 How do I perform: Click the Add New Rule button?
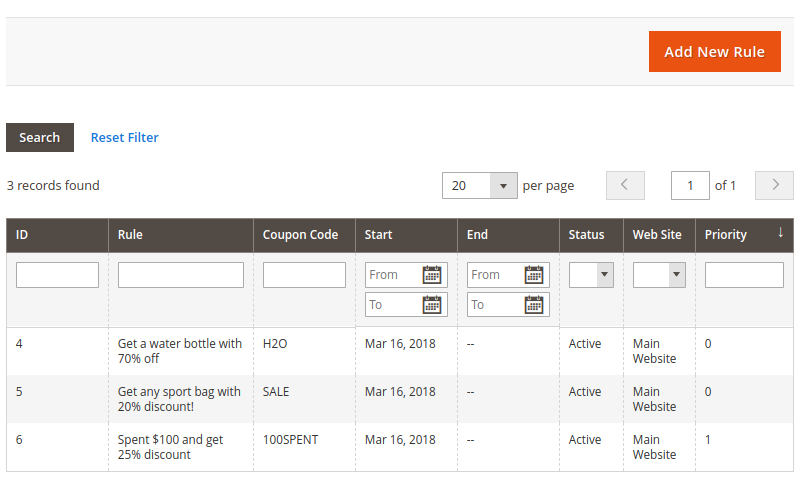tap(714, 51)
